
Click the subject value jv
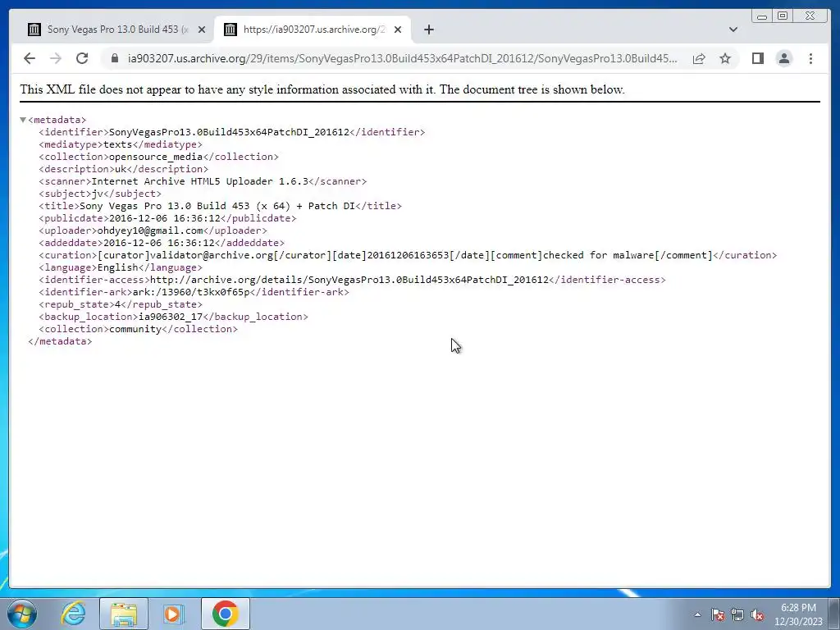97,194
